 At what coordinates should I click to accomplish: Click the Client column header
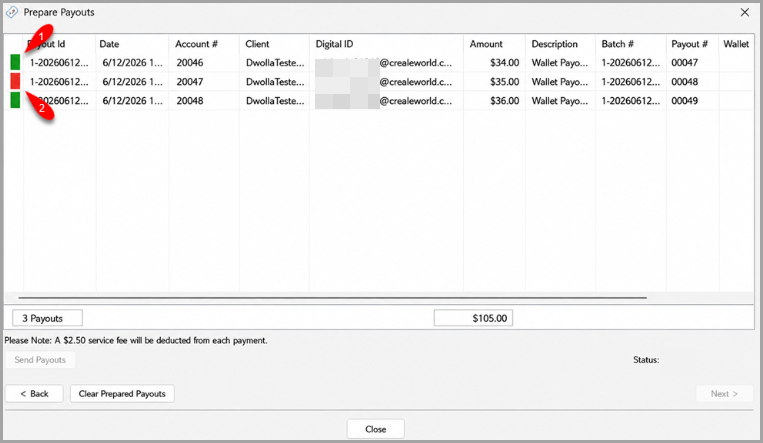(257, 44)
